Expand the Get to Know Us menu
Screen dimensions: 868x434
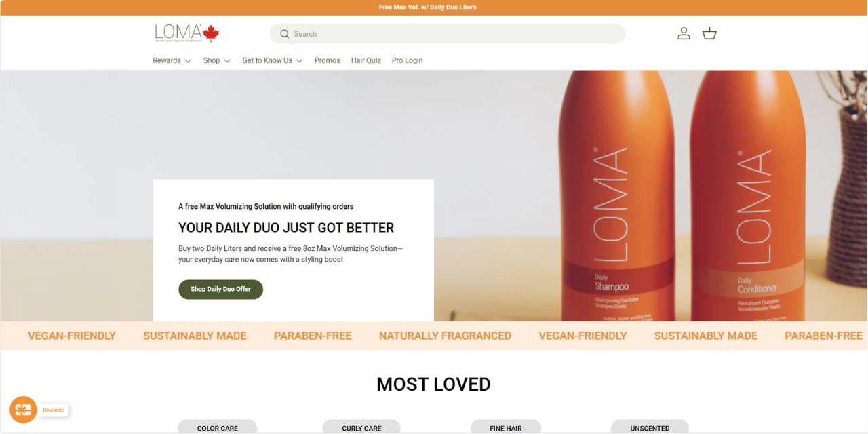(273, 60)
